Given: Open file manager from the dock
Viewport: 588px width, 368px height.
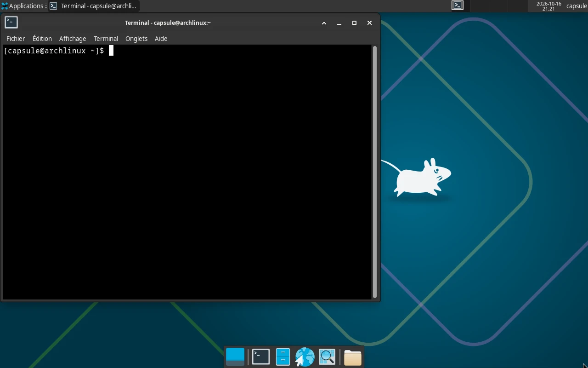Looking at the screenshot, I should point(283,357).
